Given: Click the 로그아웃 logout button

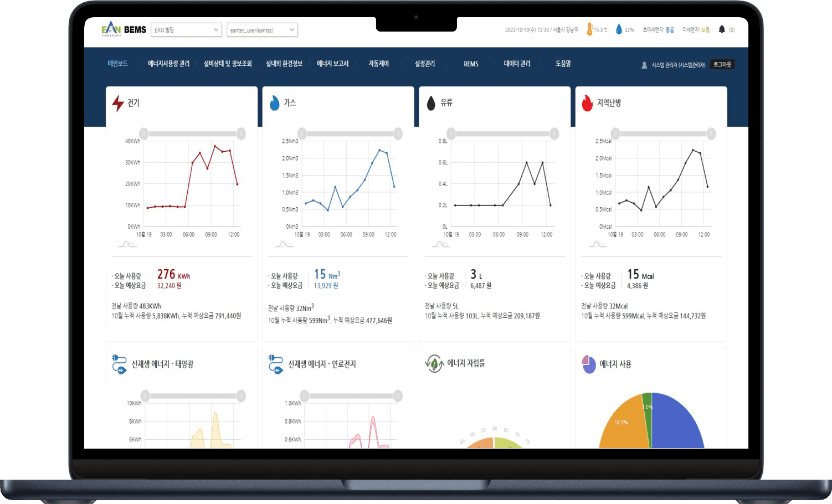Looking at the screenshot, I should [722, 64].
